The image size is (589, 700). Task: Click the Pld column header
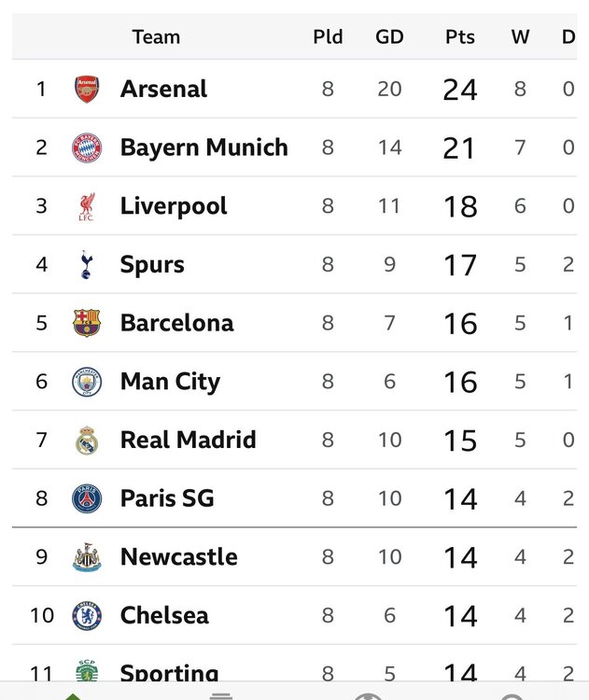pos(328,36)
